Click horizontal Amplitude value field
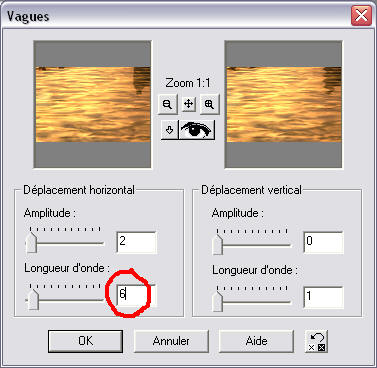The height and width of the screenshot is (368, 377). point(136,242)
